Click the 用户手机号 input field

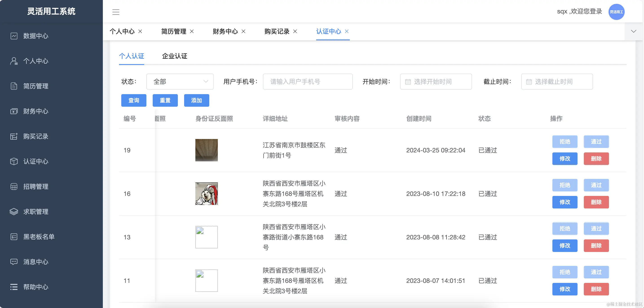pos(307,82)
